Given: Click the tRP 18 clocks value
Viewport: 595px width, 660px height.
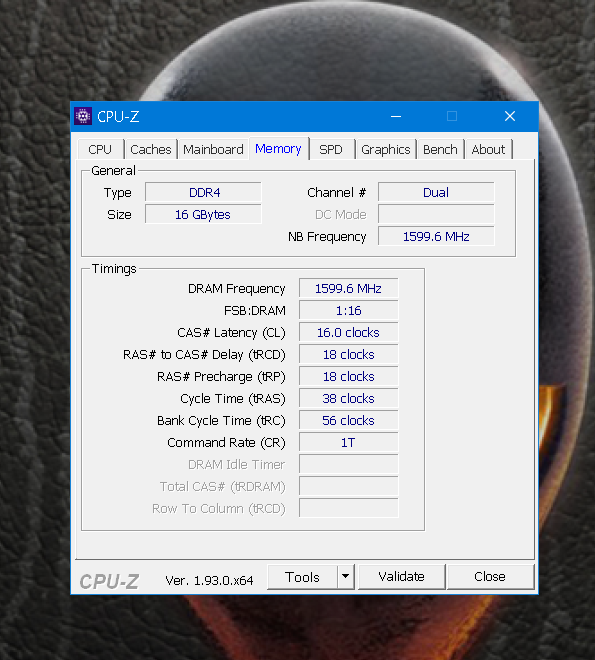Looking at the screenshot, I should pyautogui.click(x=348, y=376).
